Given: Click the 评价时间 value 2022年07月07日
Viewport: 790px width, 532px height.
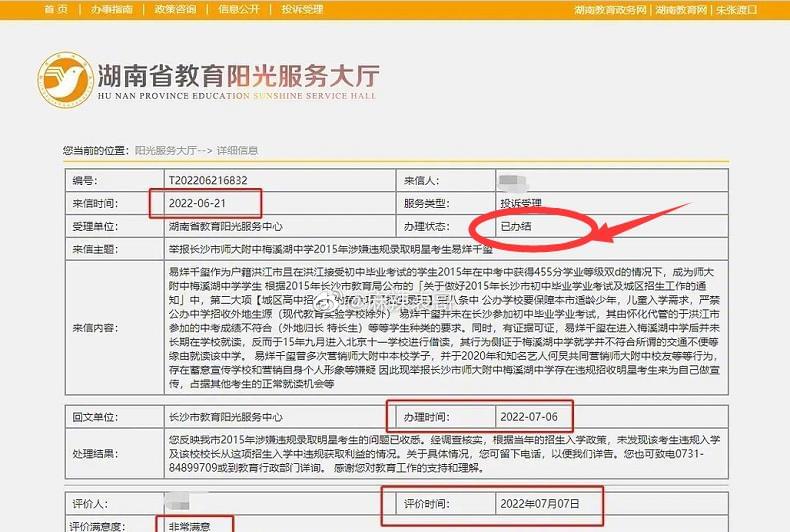Looking at the screenshot, I should 540,503.
